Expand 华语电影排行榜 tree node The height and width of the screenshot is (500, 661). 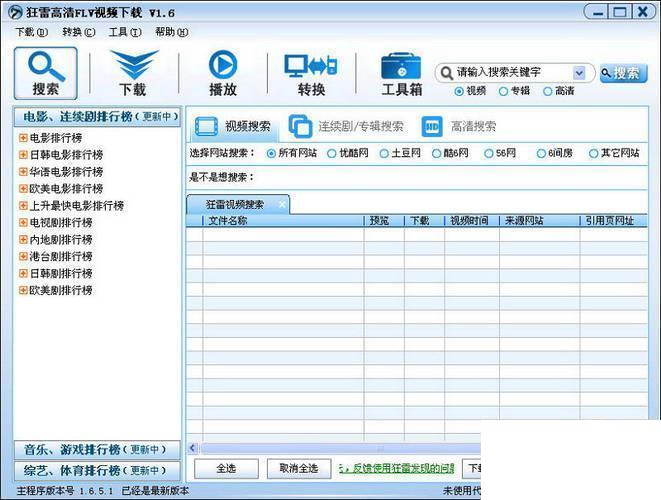point(23,172)
